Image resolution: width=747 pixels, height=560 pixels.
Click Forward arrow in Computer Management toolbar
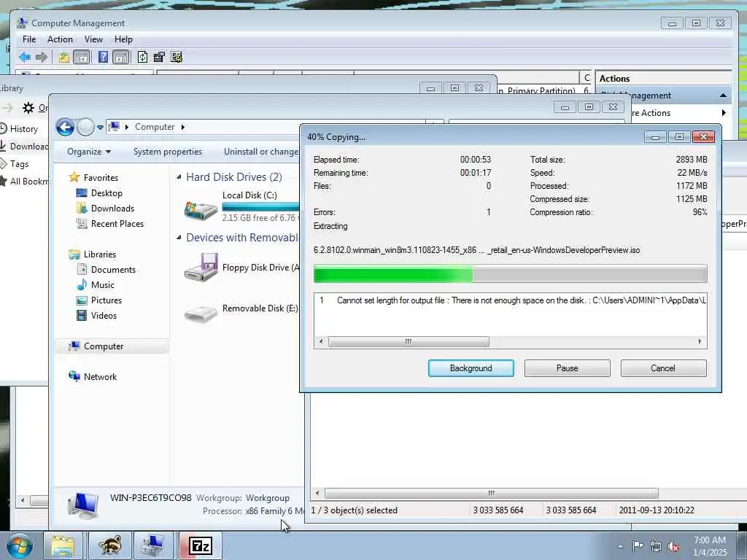[42, 58]
